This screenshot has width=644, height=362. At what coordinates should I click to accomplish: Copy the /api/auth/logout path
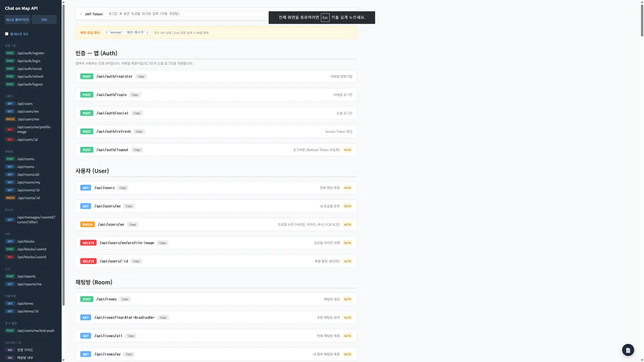137,150
